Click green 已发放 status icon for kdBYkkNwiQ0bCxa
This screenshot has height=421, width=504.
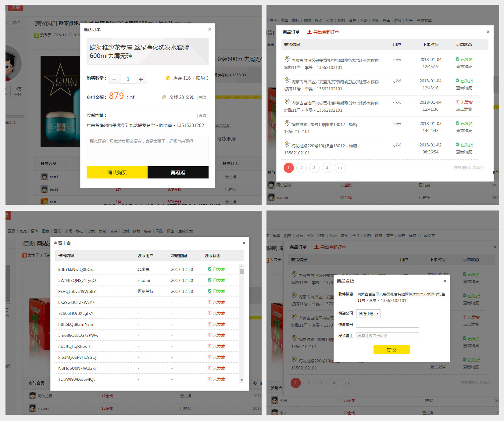tap(209, 269)
